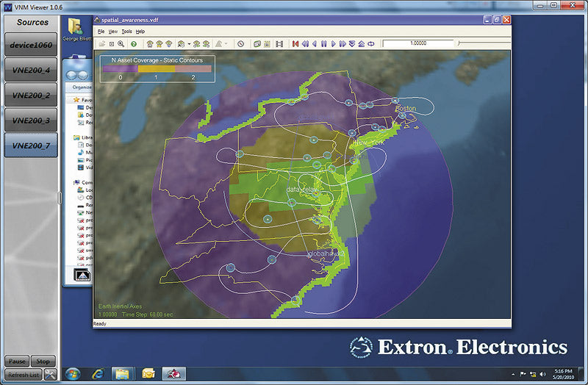Click the square reset view toolbar icon

point(112,44)
